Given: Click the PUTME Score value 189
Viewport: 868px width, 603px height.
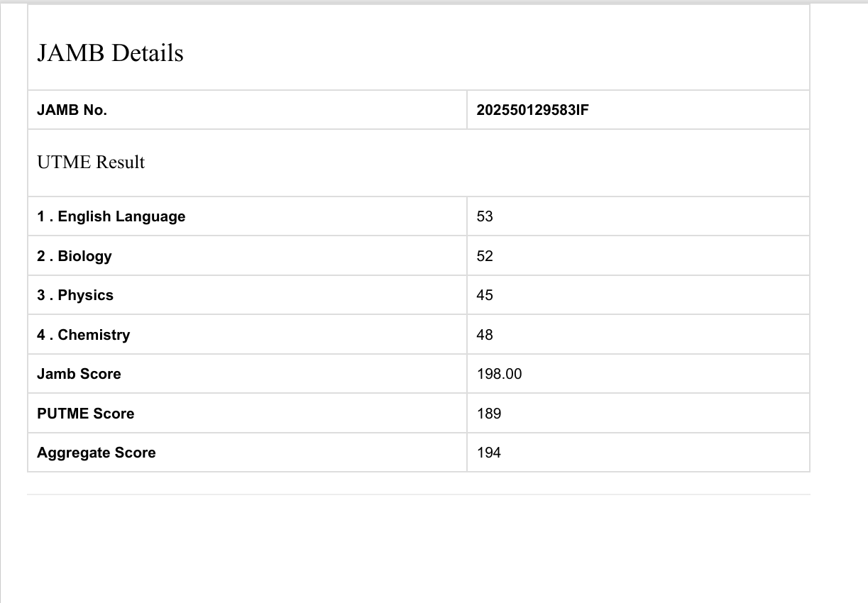Looking at the screenshot, I should (489, 414).
